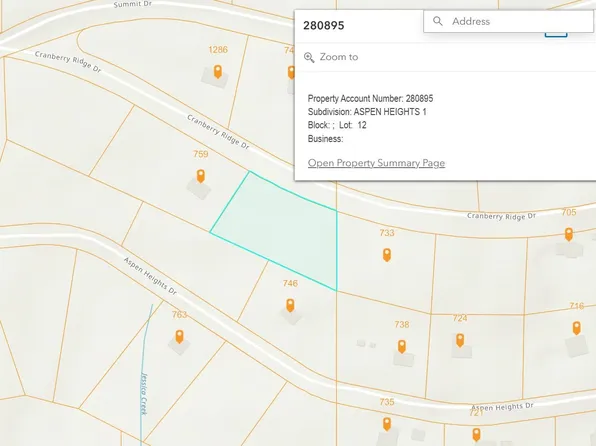596x446 pixels.
Task: Click the orange pin for 763
Action: click(179, 336)
